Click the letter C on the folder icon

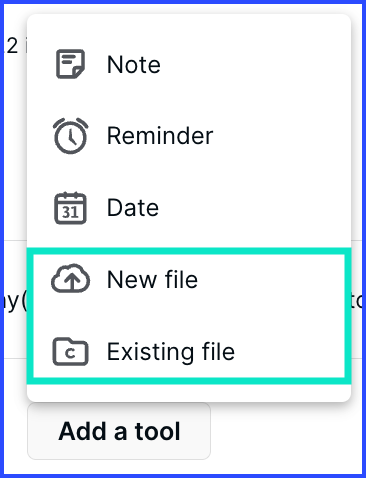70,353
